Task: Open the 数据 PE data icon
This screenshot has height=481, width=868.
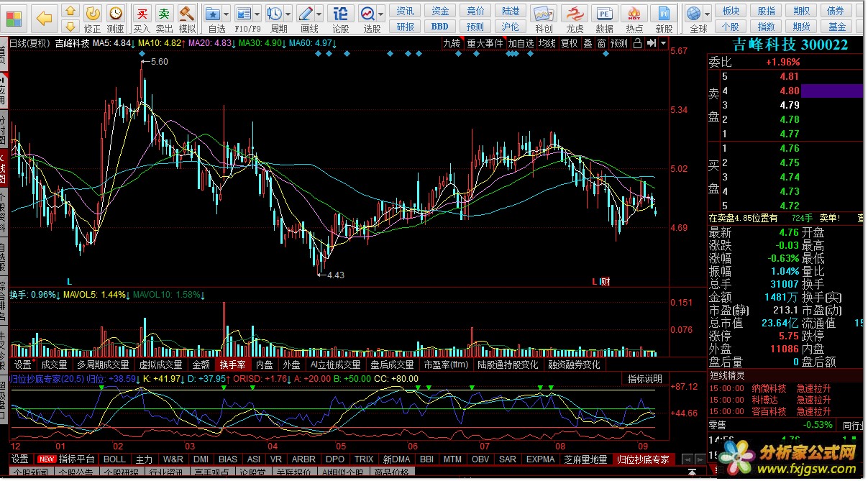Action: pyautogui.click(x=605, y=19)
